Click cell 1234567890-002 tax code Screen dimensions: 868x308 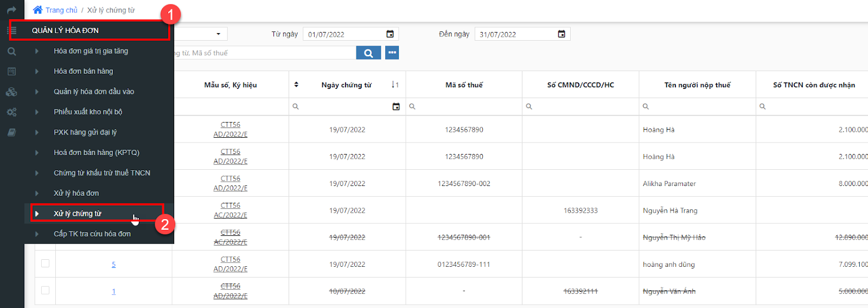click(x=464, y=183)
